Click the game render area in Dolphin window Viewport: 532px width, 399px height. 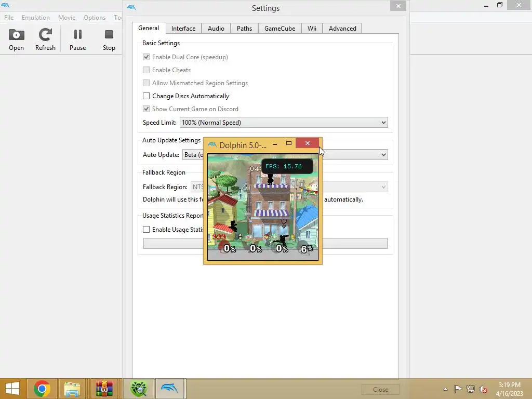point(263,207)
